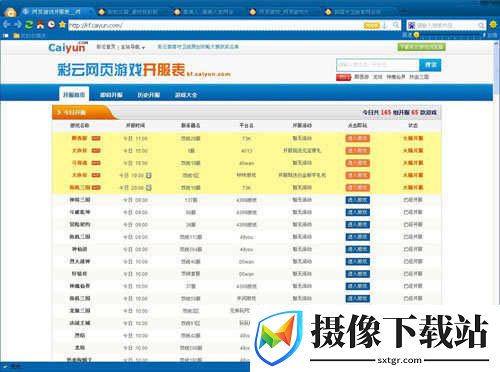Switch to the second browser tab
Screen dimensions: 500x372
[128, 12]
